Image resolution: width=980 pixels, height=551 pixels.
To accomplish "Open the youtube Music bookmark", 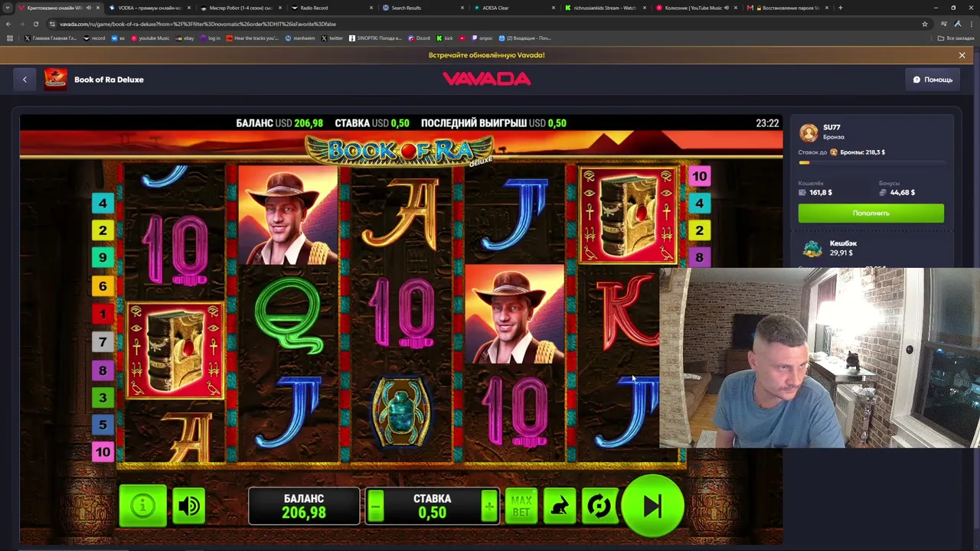I will click(150, 38).
